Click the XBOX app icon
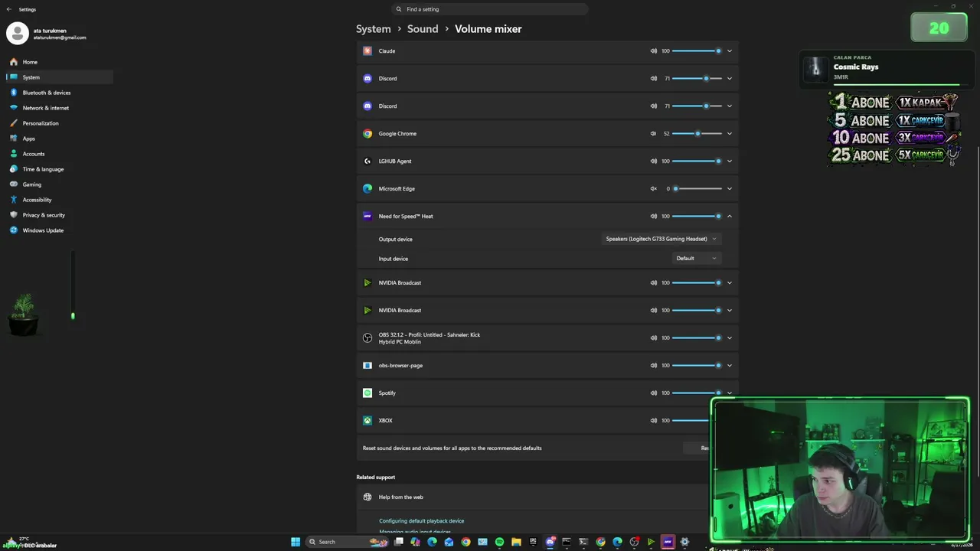The image size is (980, 551). tap(367, 420)
